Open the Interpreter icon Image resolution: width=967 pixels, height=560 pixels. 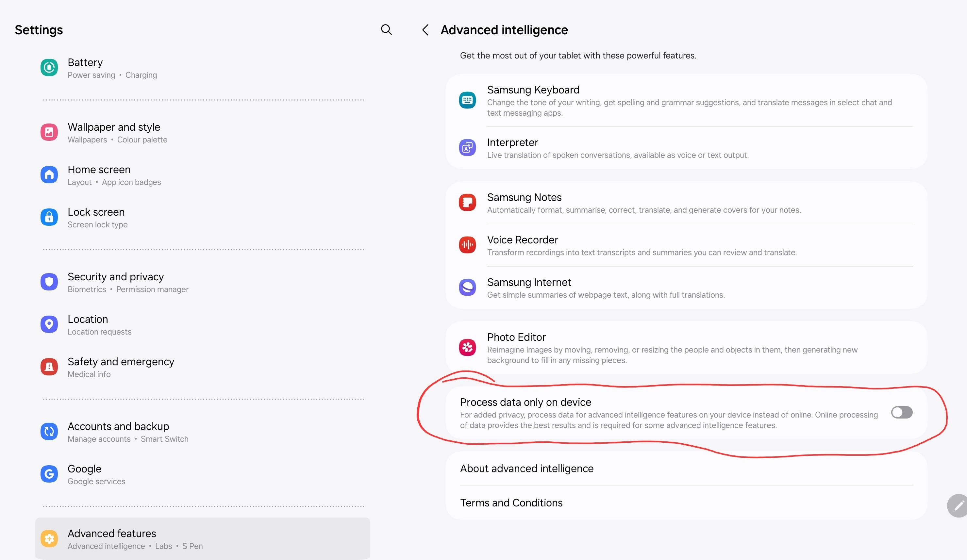click(467, 148)
